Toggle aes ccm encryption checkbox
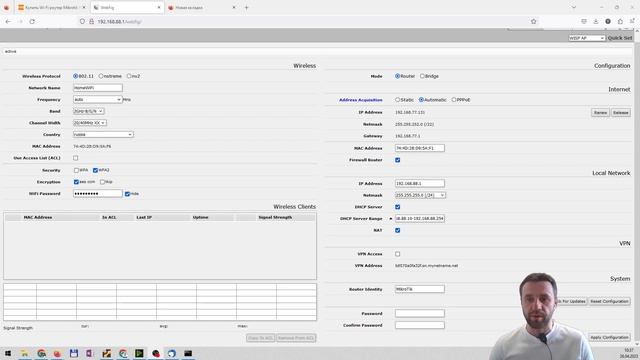Viewport: 640px width, 360px height. pos(76,182)
